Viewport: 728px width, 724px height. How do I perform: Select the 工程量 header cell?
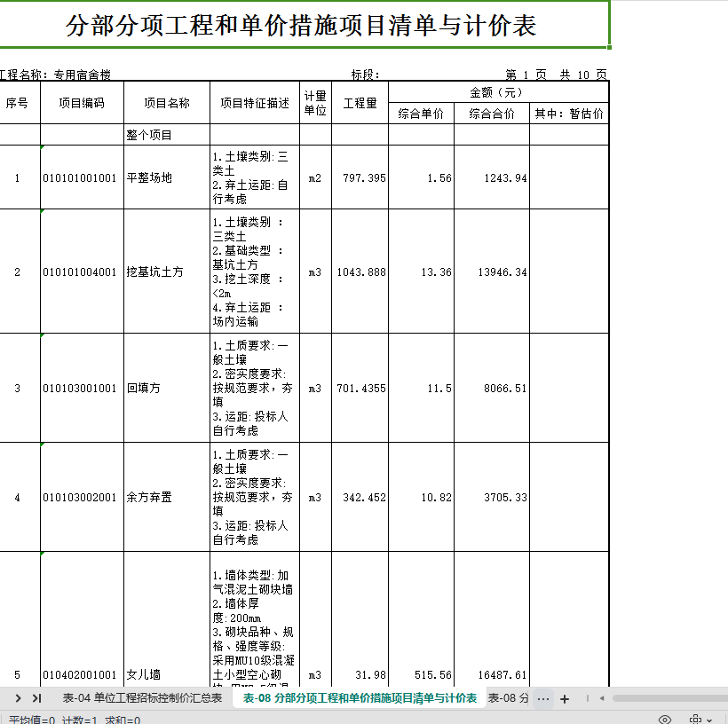360,103
